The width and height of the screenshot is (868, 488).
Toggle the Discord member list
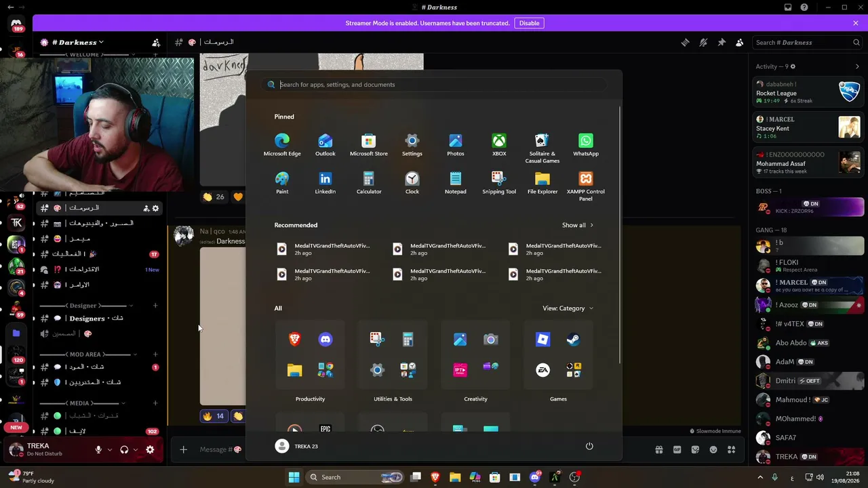point(740,42)
